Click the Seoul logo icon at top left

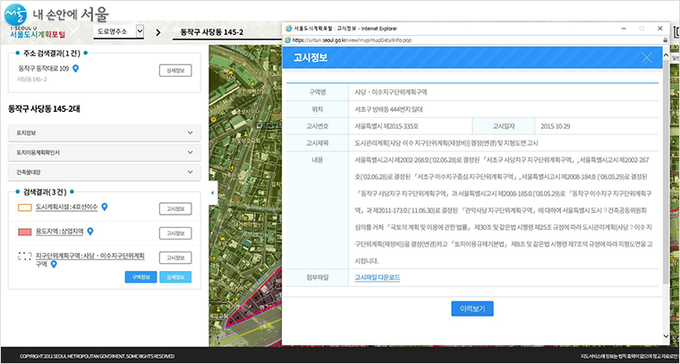pos(16,14)
